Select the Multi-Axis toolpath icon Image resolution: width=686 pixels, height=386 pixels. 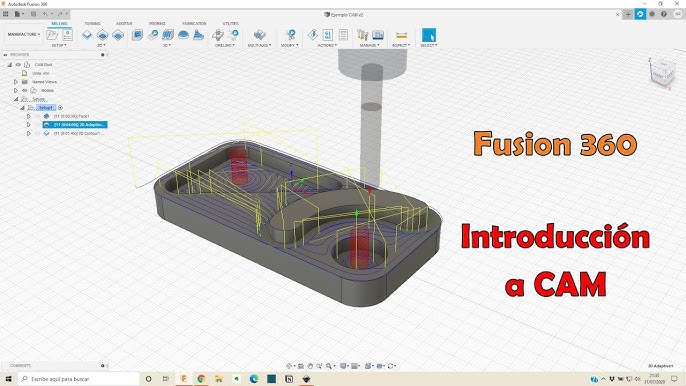(259, 35)
